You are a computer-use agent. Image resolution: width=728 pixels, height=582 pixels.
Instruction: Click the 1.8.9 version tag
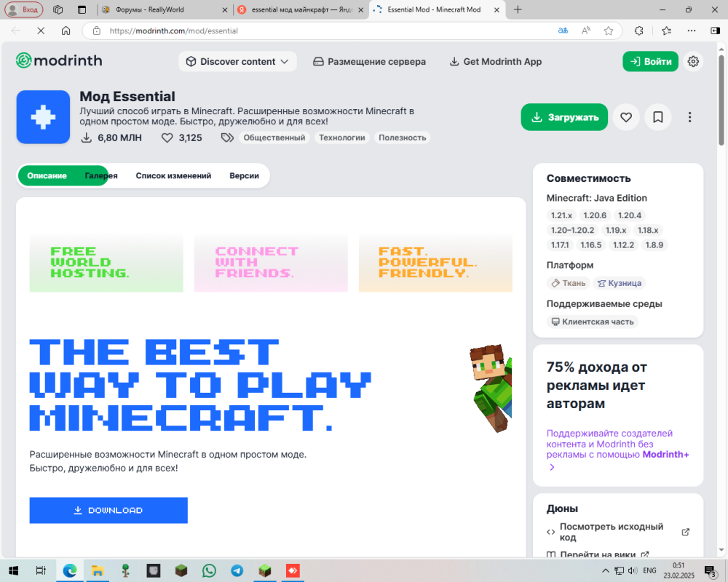[654, 245]
